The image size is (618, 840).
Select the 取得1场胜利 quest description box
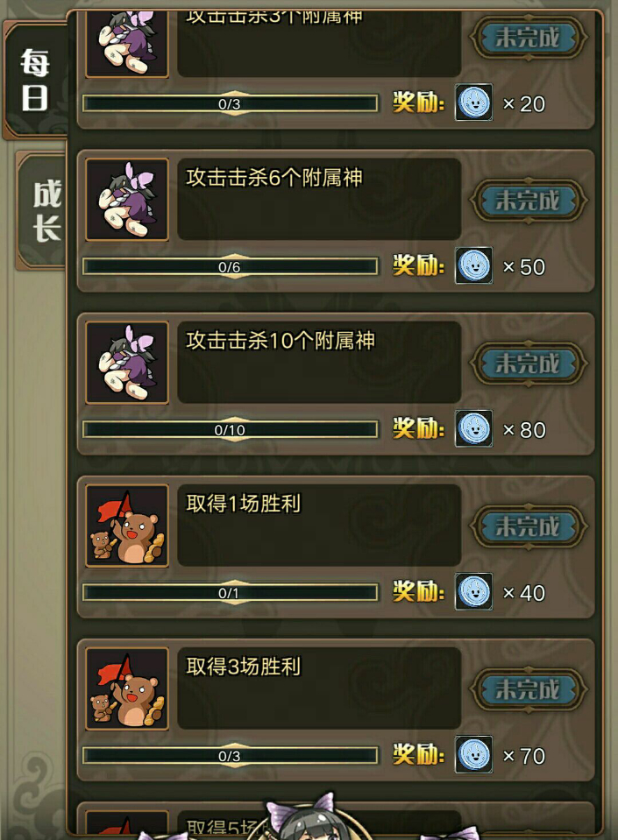[x=319, y=526]
